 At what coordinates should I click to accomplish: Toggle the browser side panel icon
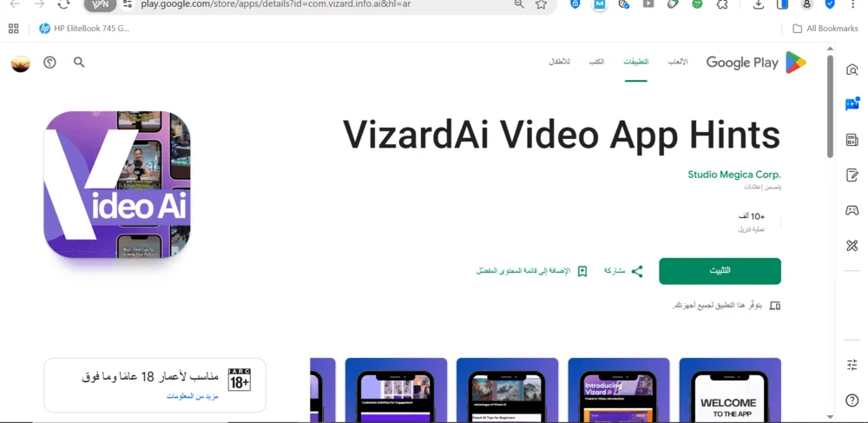783,4
